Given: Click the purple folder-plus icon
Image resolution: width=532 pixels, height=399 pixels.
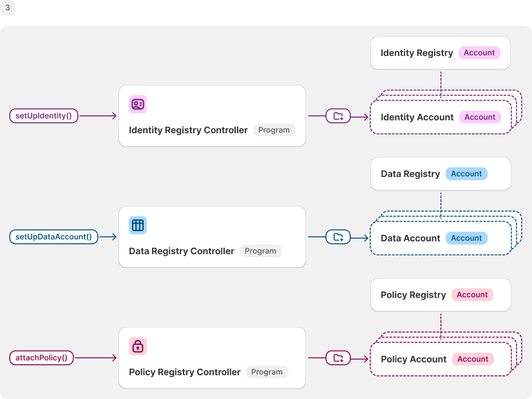Looking at the screenshot, I should click(x=338, y=116).
